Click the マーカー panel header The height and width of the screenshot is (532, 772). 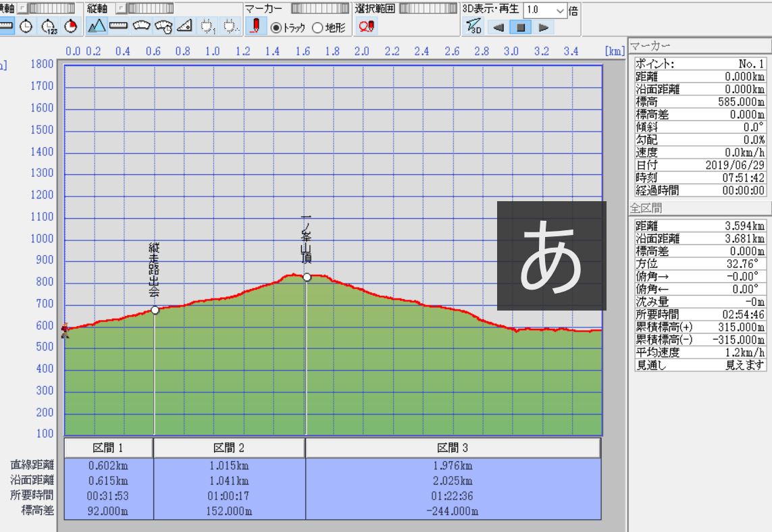[700, 47]
